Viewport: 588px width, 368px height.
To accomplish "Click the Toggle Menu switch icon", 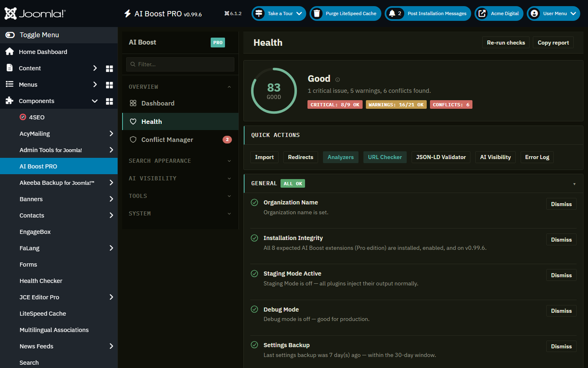I will (10, 35).
